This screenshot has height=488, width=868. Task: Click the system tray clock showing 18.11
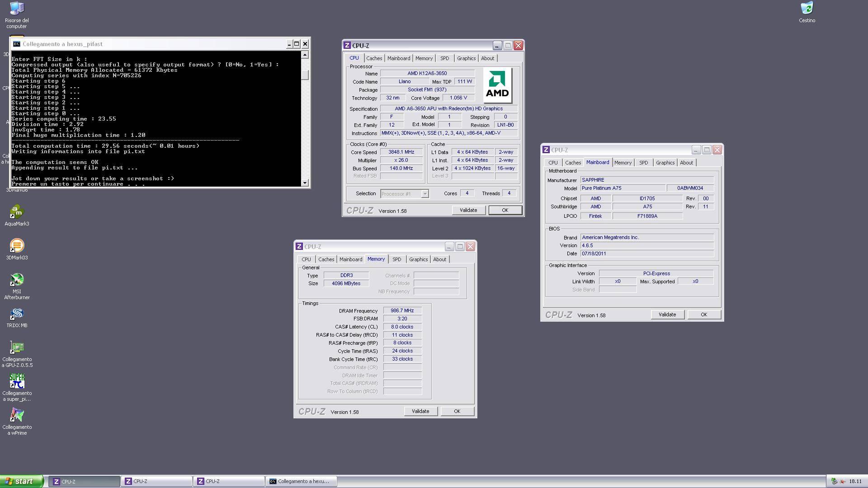pyautogui.click(x=855, y=481)
